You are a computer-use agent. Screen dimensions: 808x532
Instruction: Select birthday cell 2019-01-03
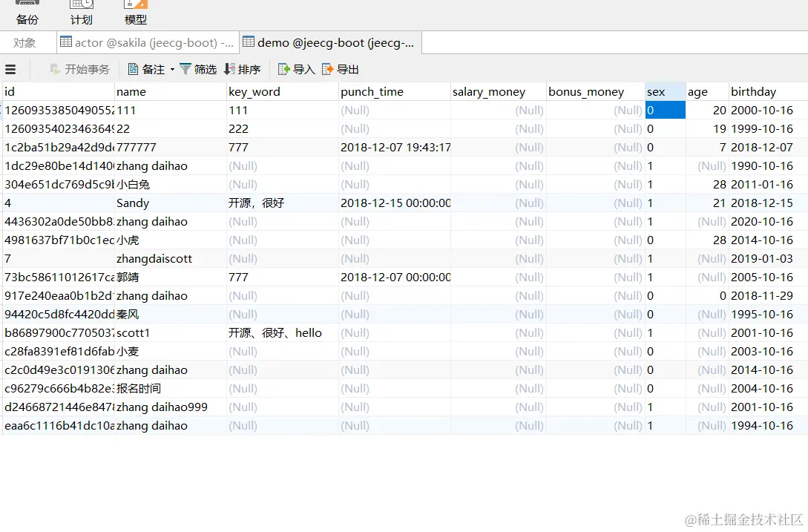pyautogui.click(x=769, y=259)
